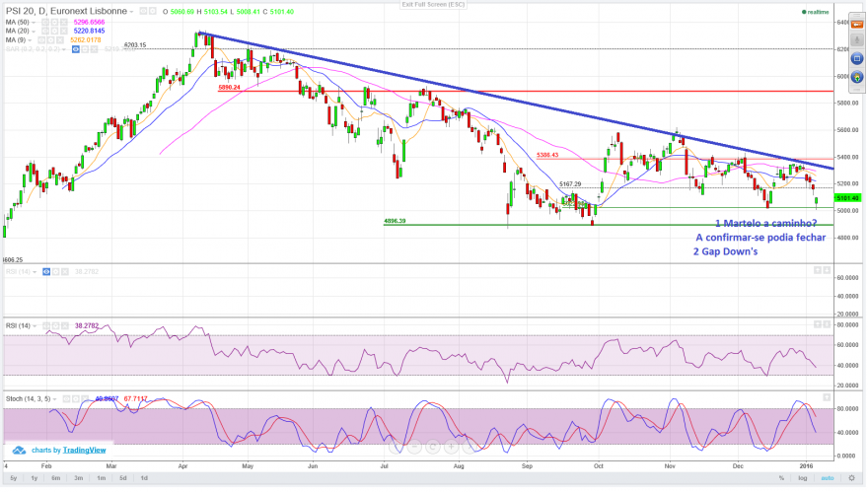This screenshot has width=868, height=492.
Task: Hide the MA (20) moving average line
Action: click(45, 31)
